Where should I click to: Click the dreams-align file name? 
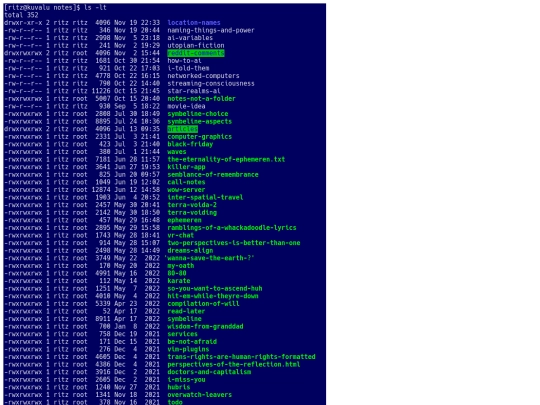pyautogui.click(x=190, y=250)
